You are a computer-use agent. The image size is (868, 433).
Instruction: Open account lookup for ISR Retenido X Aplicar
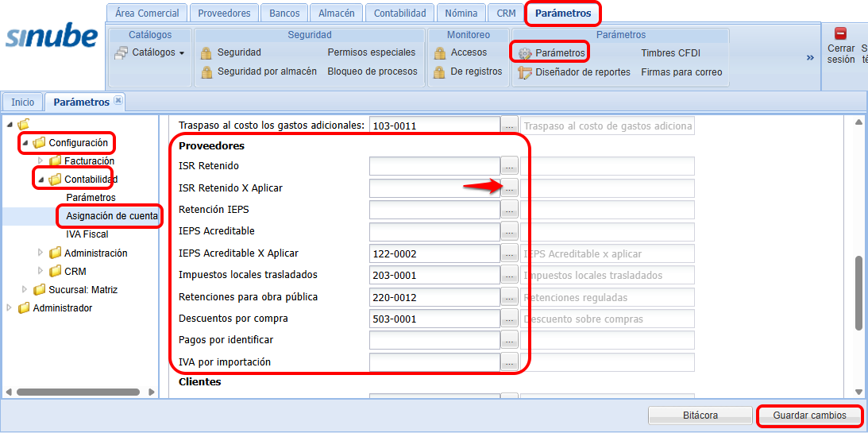click(509, 188)
